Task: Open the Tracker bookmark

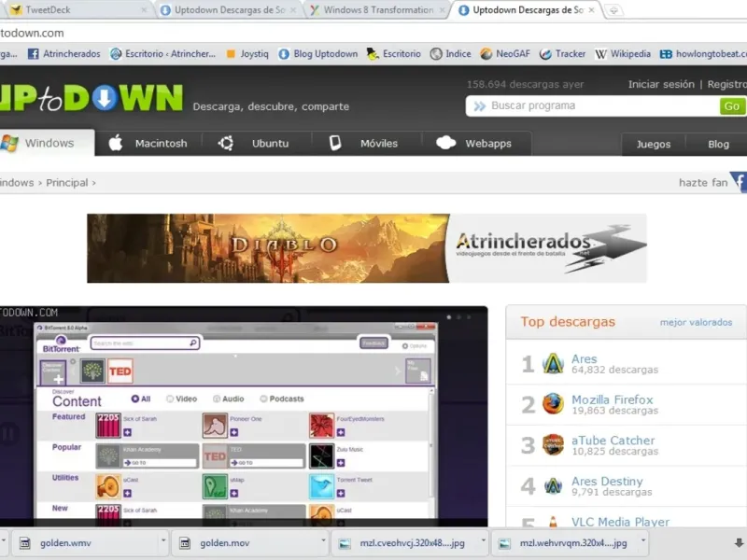Action: point(563,54)
